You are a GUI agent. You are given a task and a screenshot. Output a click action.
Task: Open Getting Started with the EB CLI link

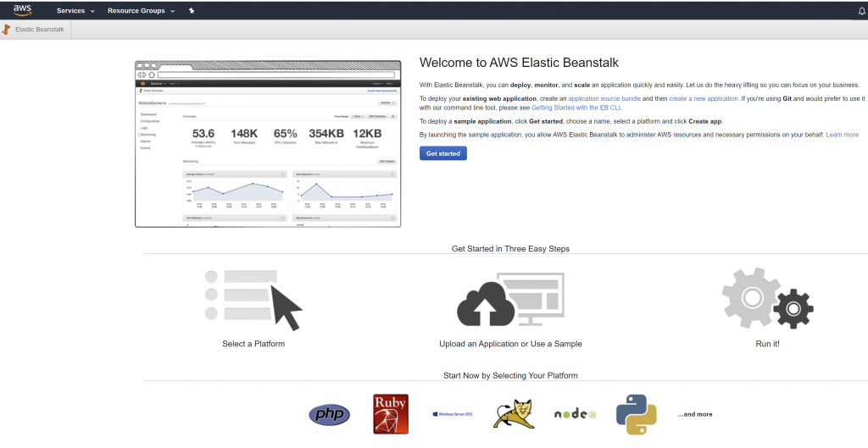576,108
